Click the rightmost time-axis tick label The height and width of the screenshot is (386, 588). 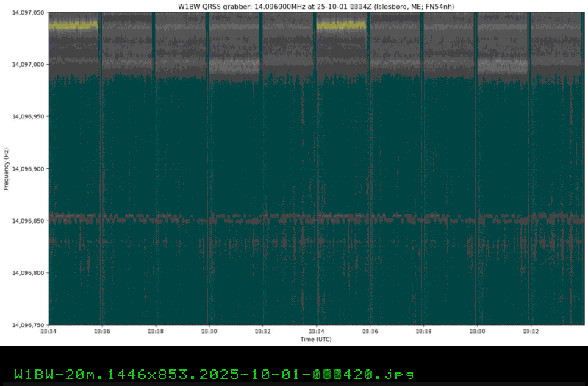(x=531, y=332)
